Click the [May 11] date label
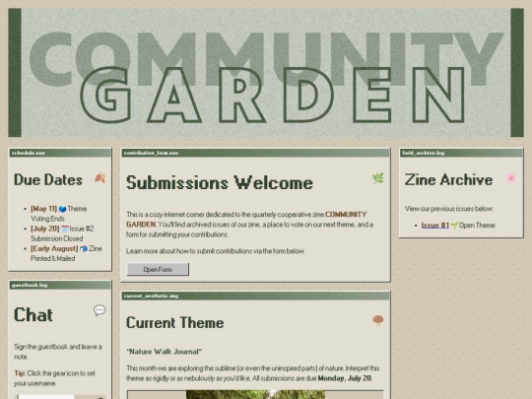 click(x=43, y=209)
